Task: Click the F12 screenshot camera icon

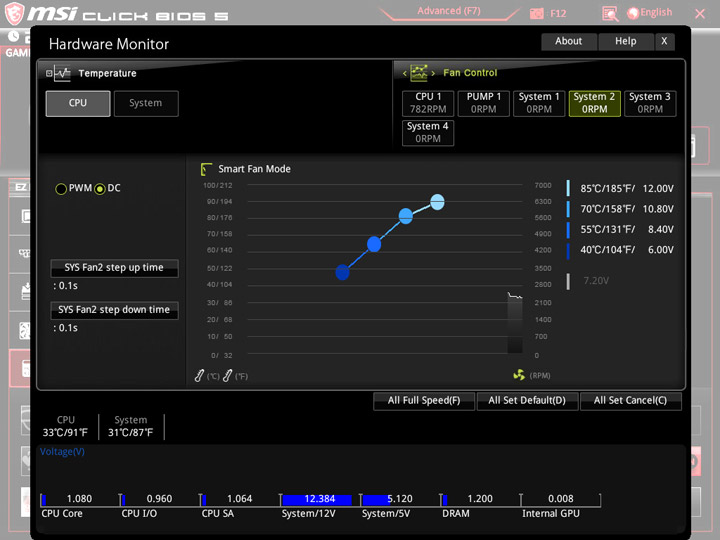Action: click(x=536, y=13)
